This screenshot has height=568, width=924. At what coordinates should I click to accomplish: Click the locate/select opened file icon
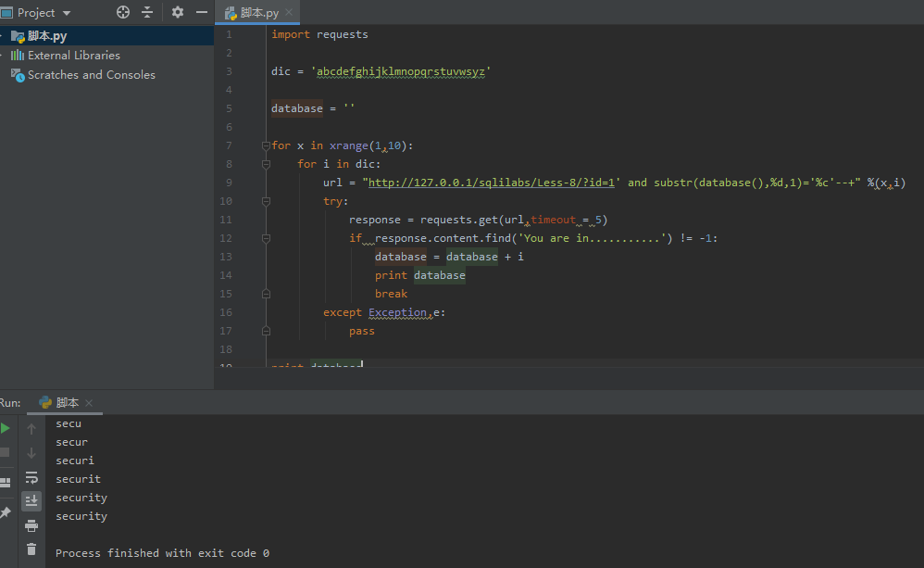pyautogui.click(x=123, y=12)
